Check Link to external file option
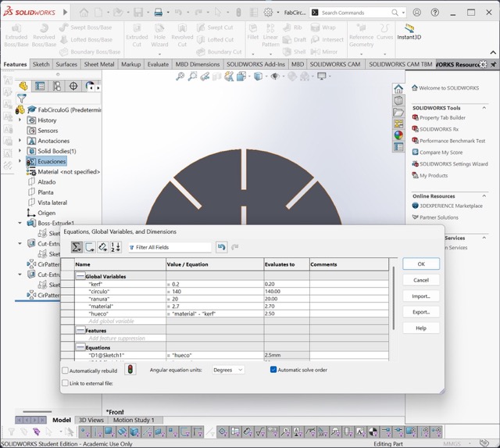The width and height of the screenshot is (500, 448). pos(65,383)
